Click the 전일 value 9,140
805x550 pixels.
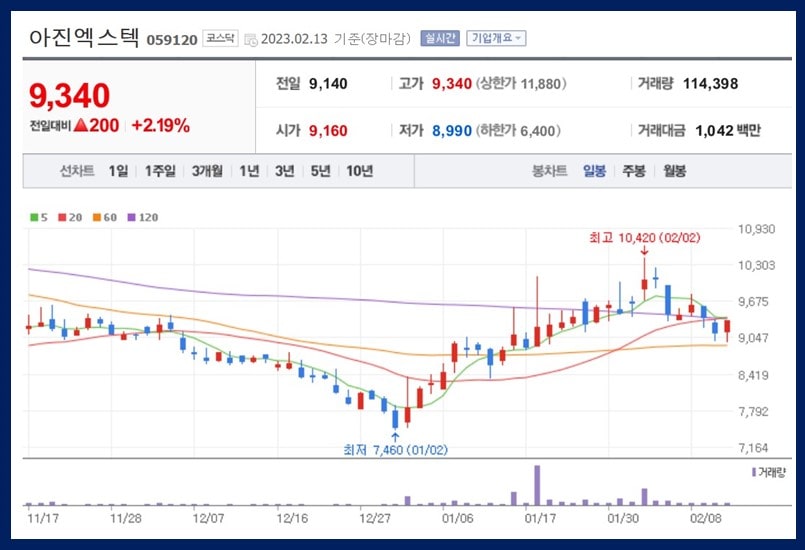coord(328,84)
